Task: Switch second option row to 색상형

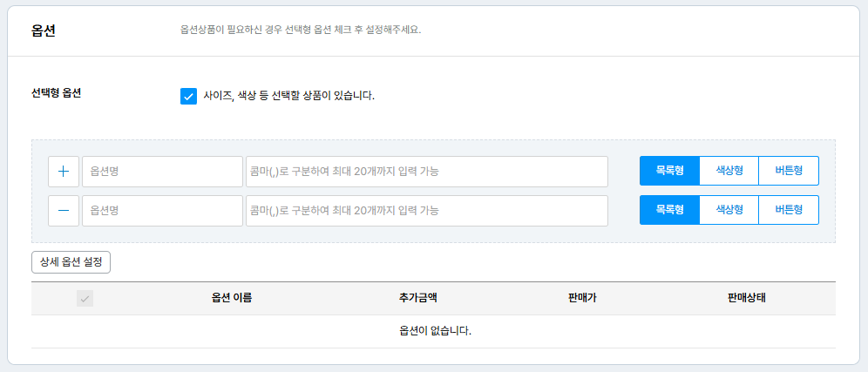Action: point(729,210)
